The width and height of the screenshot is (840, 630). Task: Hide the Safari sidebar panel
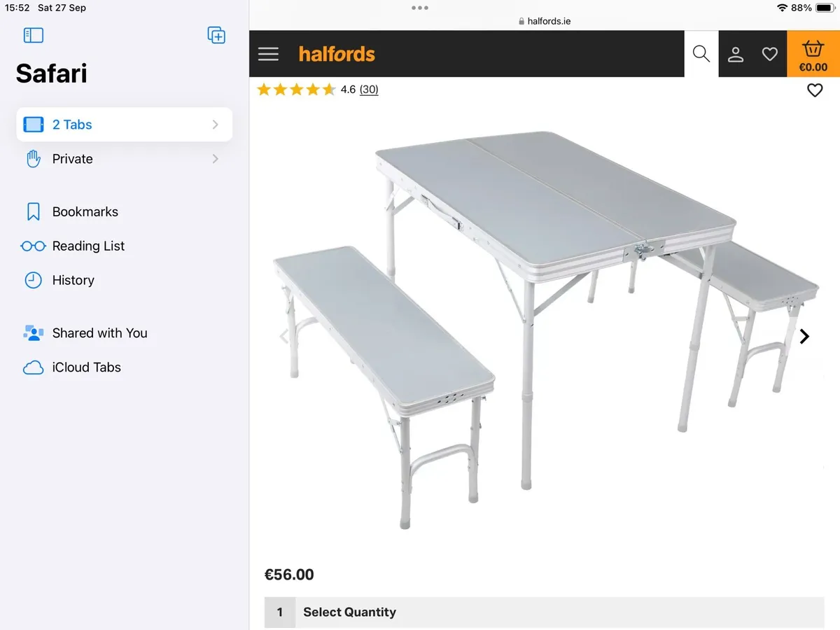(x=34, y=35)
